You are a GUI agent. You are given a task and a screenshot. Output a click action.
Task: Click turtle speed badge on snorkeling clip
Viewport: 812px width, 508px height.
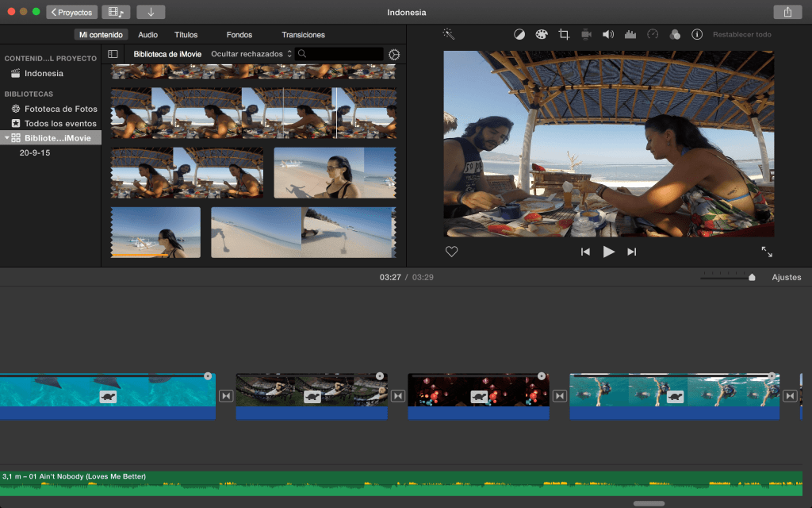tap(675, 397)
